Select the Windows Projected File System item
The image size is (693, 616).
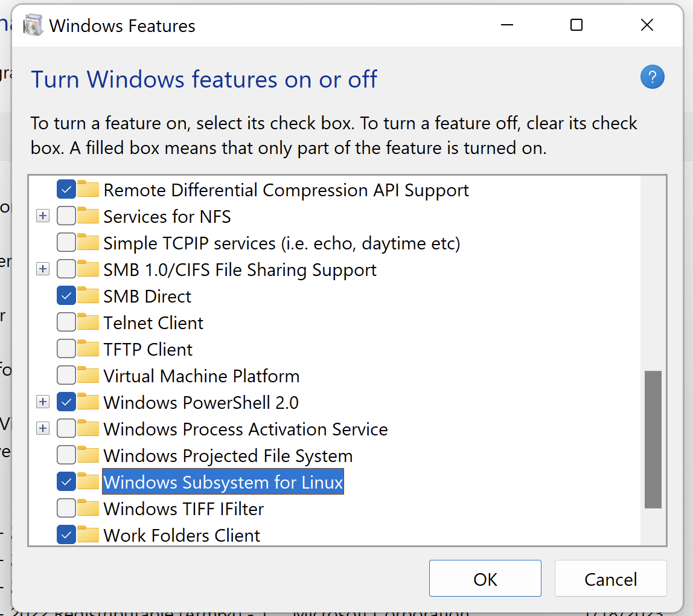228,455
